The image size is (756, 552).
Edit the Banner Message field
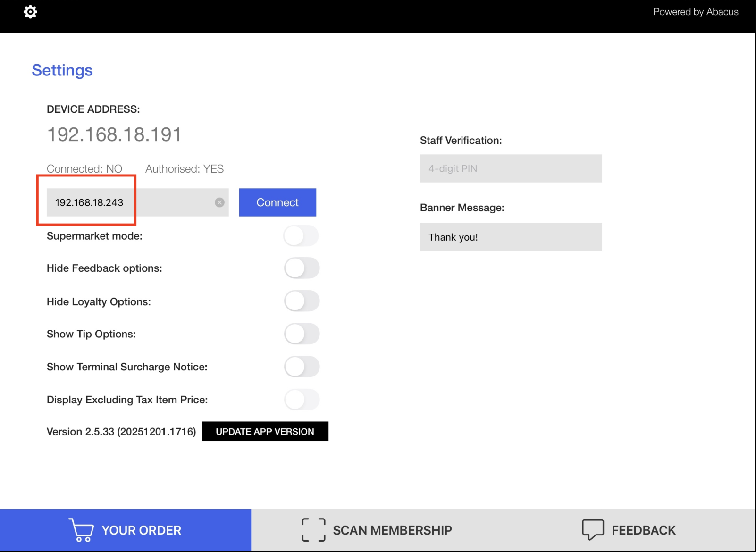coord(511,237)
